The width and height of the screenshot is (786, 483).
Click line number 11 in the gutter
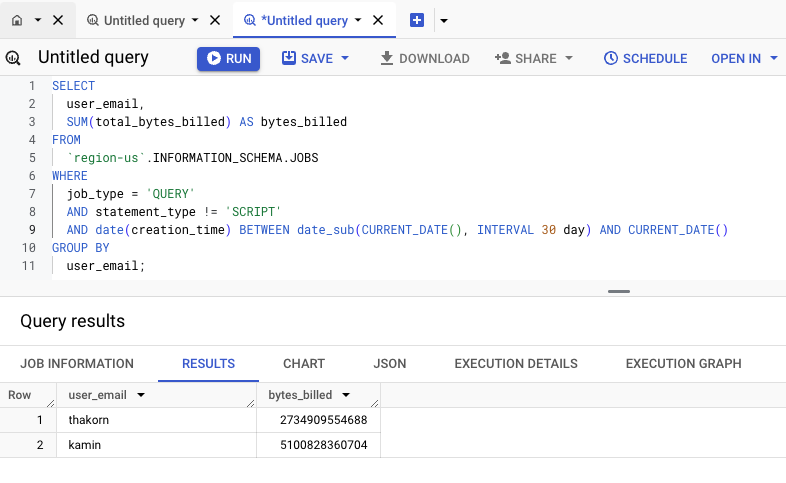click(29, 266)
